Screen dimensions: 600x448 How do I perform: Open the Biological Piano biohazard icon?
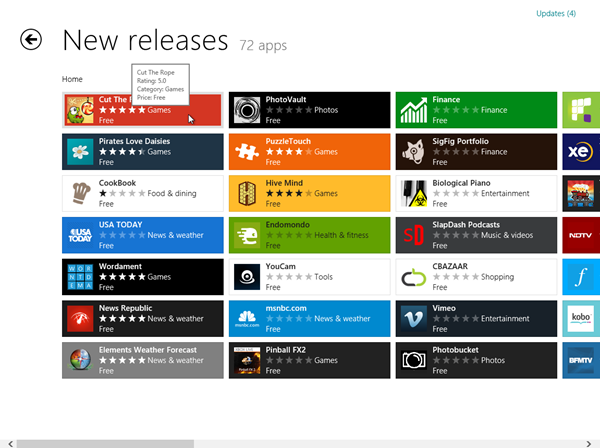[414, 194]
